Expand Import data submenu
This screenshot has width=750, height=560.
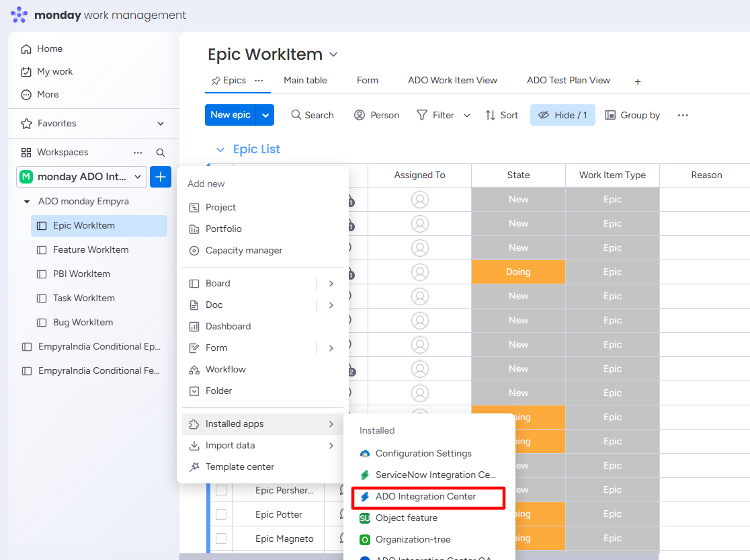262,446
